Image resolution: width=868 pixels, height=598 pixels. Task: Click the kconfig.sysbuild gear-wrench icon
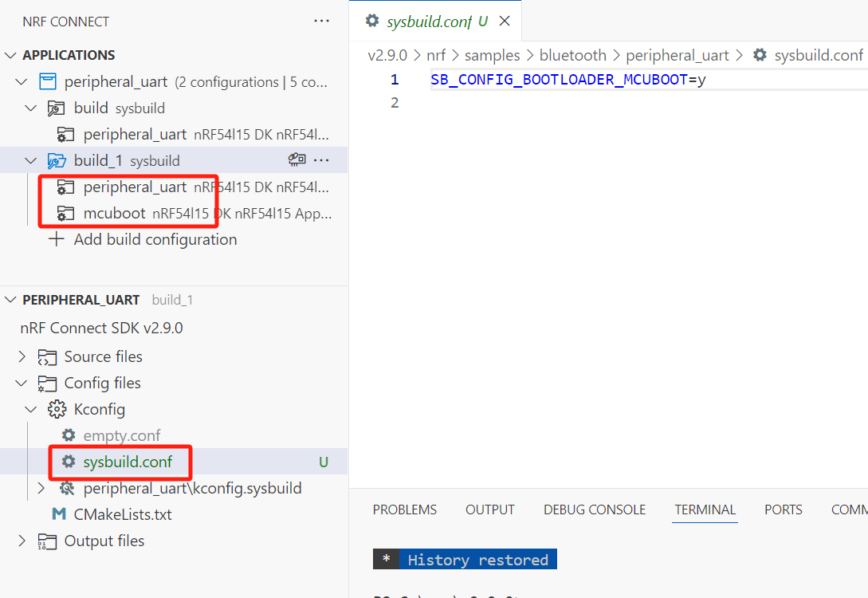point(67,488)
